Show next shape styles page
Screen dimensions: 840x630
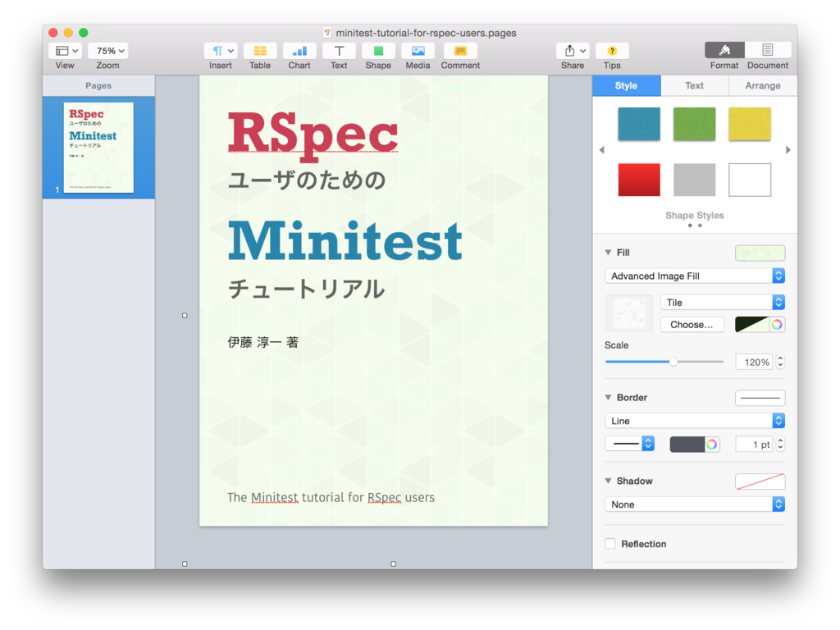(788, 150)
